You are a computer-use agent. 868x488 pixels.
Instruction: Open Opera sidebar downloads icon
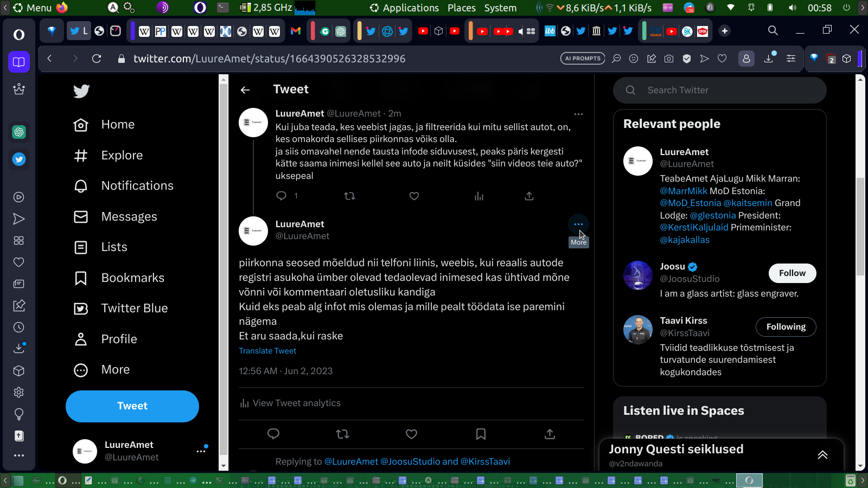(19, 348)
